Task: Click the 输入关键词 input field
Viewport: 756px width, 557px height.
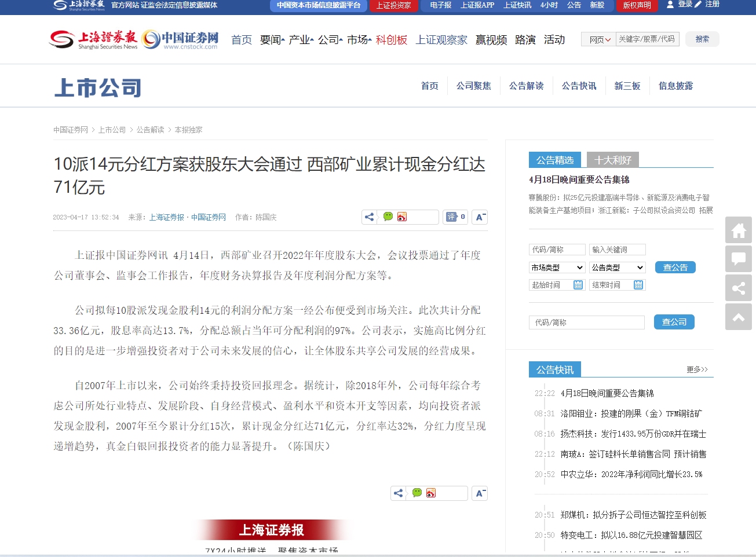Action: pyautogui.click(x=617, y=250)
